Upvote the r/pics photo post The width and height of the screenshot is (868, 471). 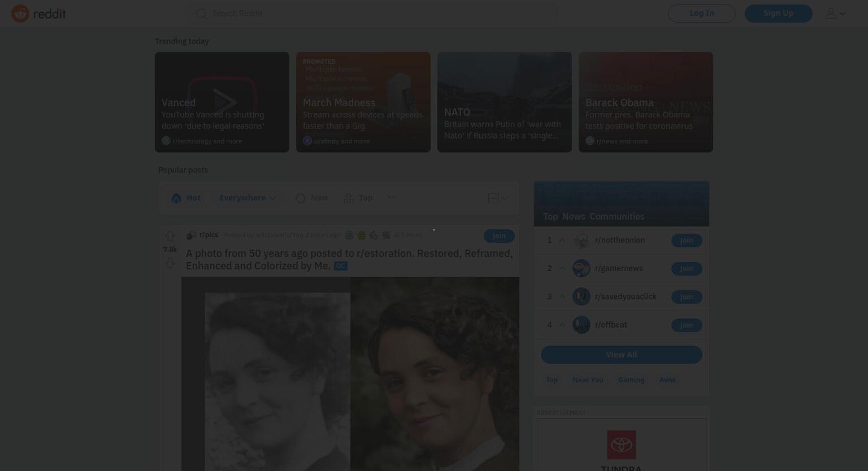[170, 236]
